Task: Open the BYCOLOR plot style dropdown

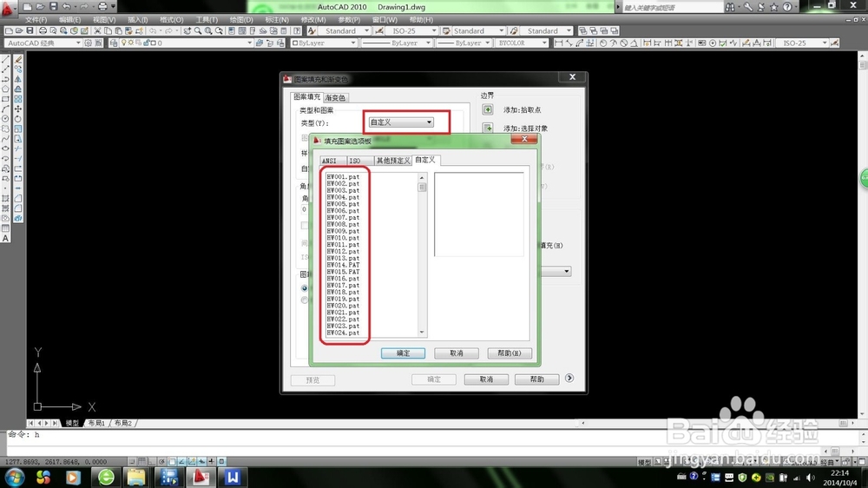Action: point(522,43)
